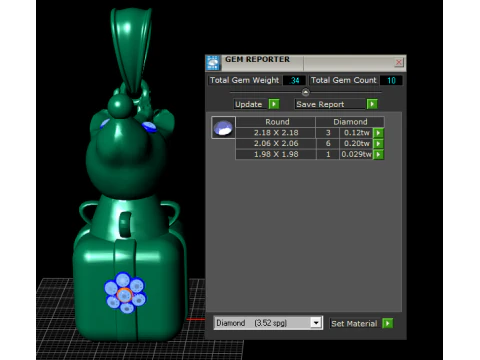Click the Total Gem Weight label

click(x=244, y=80)
